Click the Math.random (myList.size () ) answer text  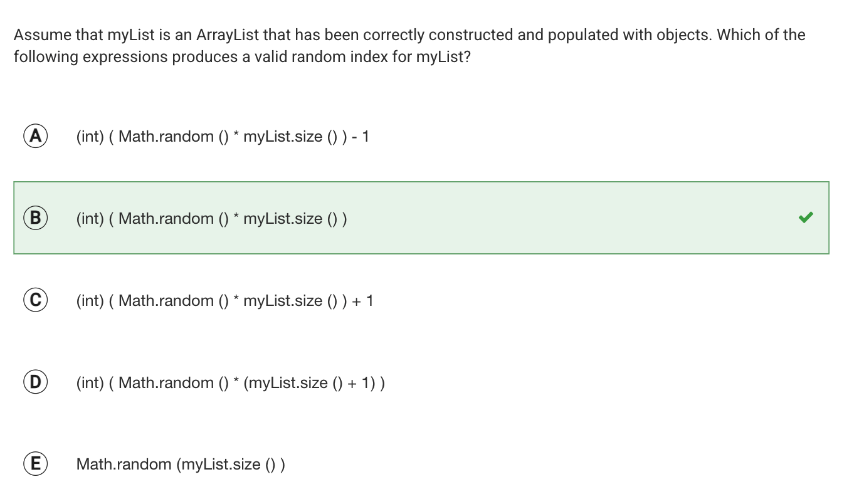[181, 465]
